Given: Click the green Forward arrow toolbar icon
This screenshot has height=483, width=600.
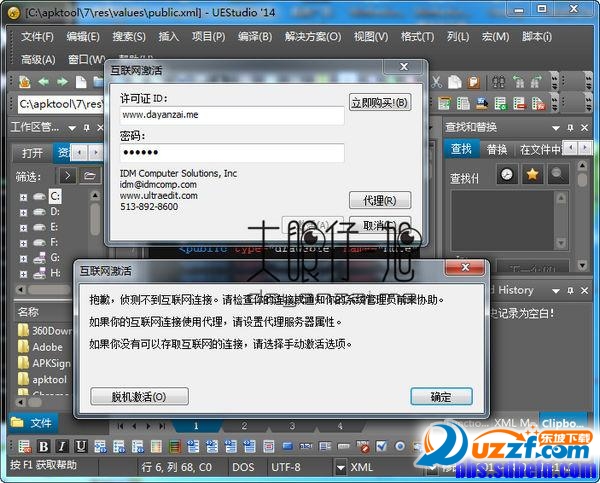Looking at the screenshot, I should click(x=62, y=82).
